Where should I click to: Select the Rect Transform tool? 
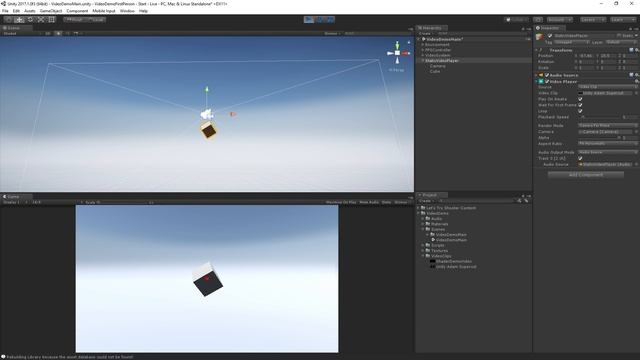click(x=51, y=20)
